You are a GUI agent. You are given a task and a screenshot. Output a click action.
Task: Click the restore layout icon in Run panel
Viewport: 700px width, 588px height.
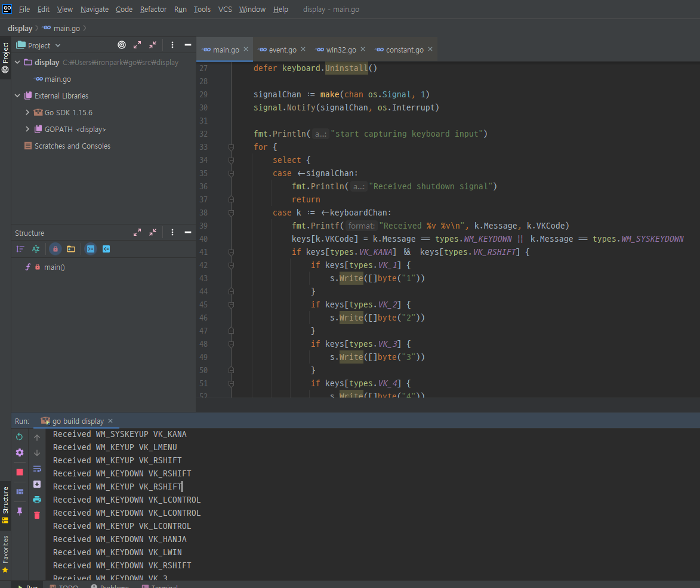20,491
